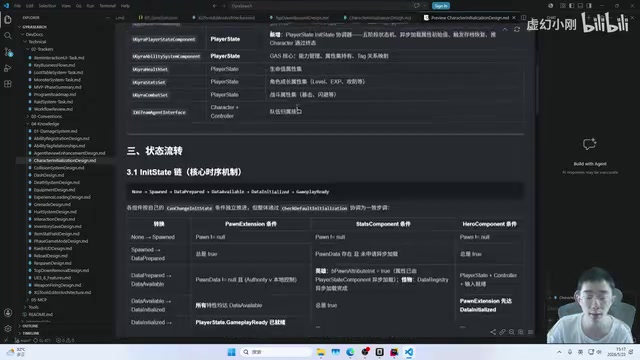640x360 pixels.
Task: Open File Explorer from taskbar
Action: click(321, 352)
